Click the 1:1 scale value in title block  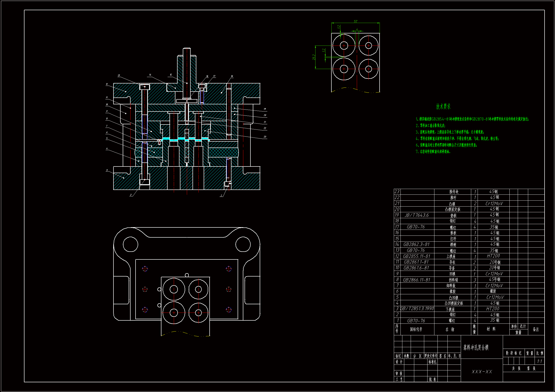539,361
